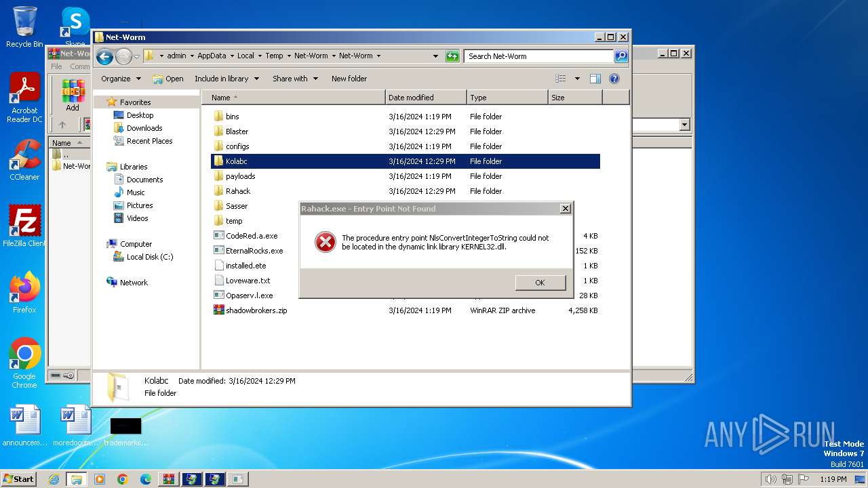868x488 pixels.
Task: Open Documents library
Action: (144, 180)
